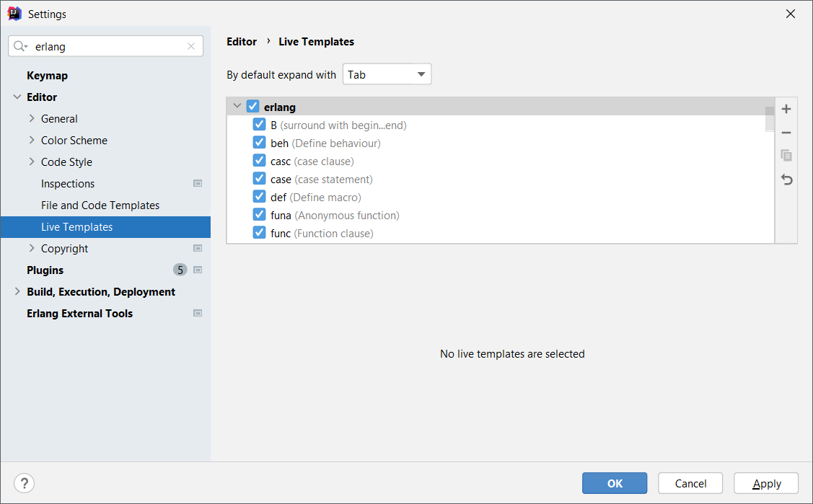Open the Color Scheme settings page
The image size is (813, 504).
[74, 141]
